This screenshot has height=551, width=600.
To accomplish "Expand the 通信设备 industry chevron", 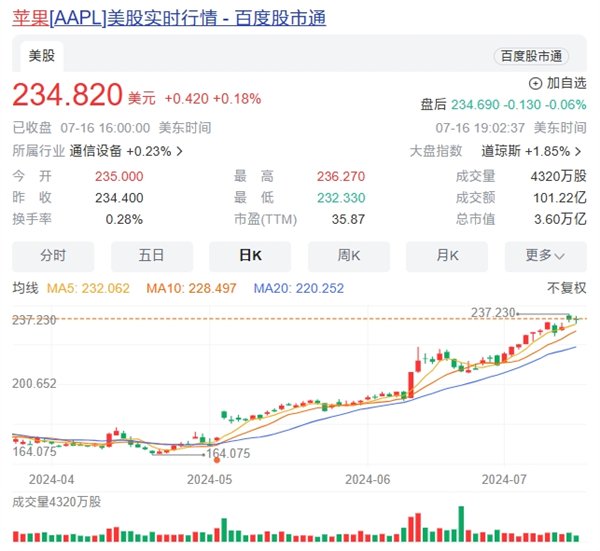I will [x=179, y=152].
